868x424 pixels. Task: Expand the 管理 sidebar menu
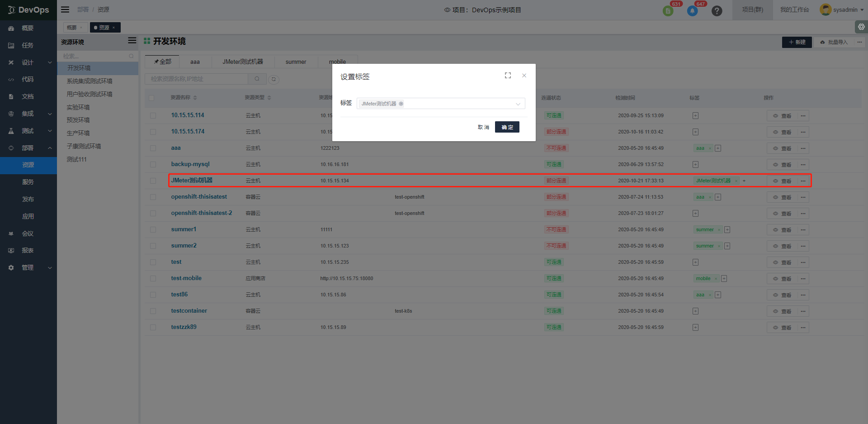pyautogui.click(x=28, y=268)
